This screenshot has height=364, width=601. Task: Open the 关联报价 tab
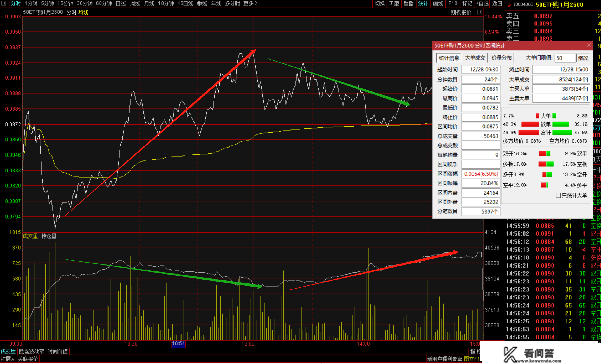[28, 359]
